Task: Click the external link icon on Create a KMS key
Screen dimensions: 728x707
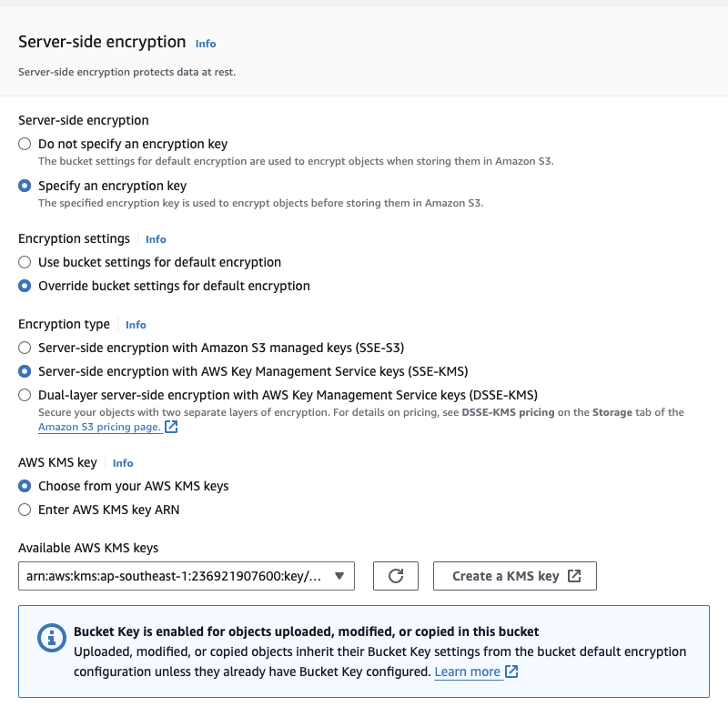Action: (574, 576)
